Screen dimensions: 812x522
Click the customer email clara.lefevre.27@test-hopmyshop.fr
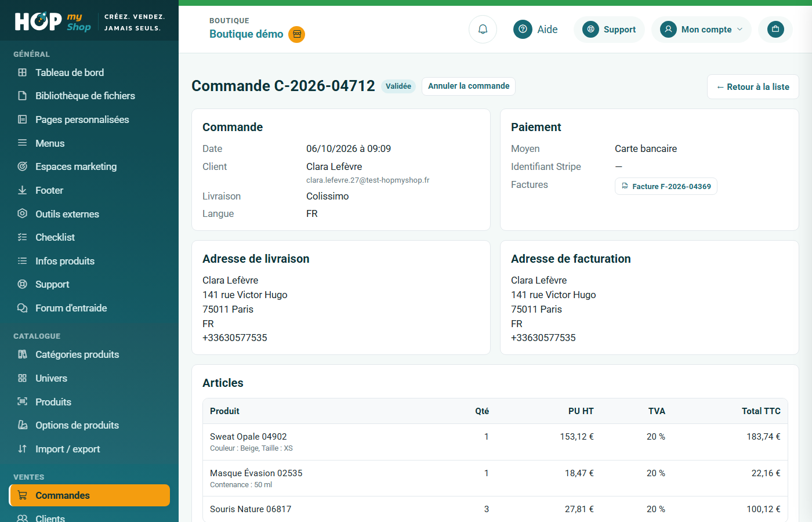(x=368, y=180)
